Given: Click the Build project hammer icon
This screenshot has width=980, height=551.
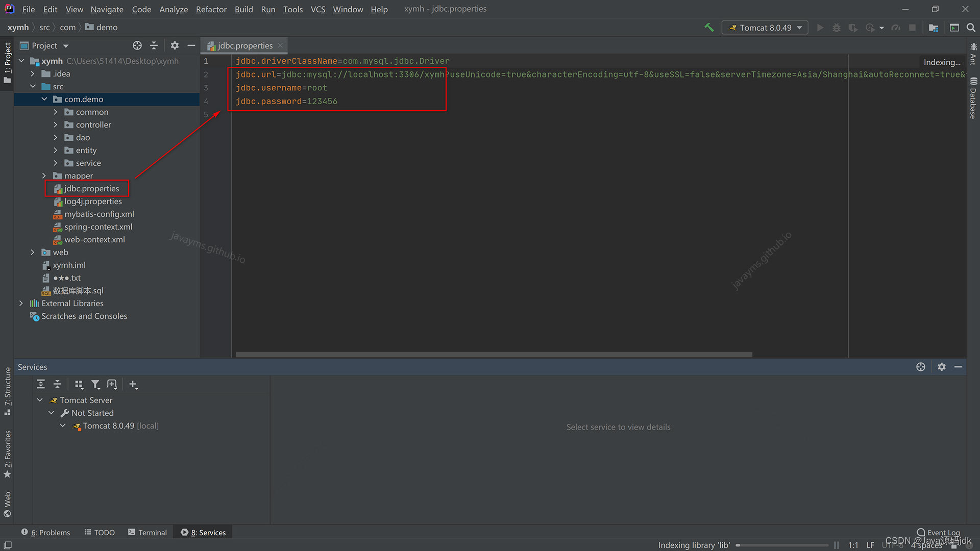Looking at the screenshot, I should [x=709, y=28].
